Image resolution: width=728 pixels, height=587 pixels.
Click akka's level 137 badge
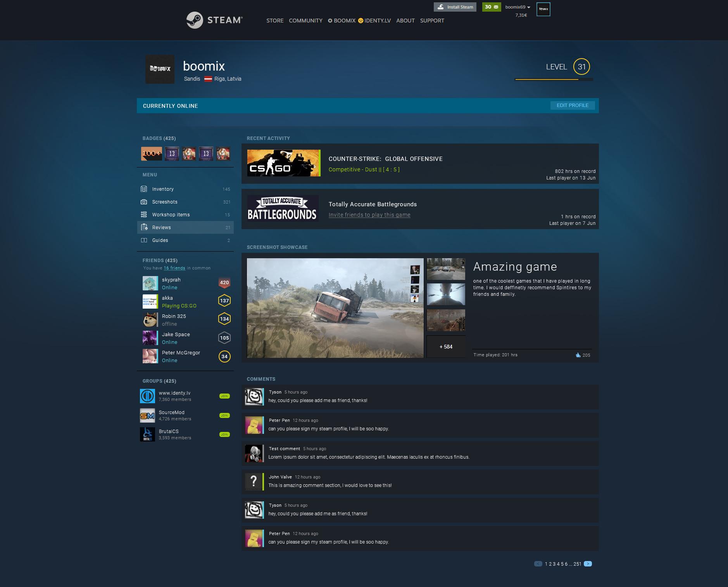224,301
